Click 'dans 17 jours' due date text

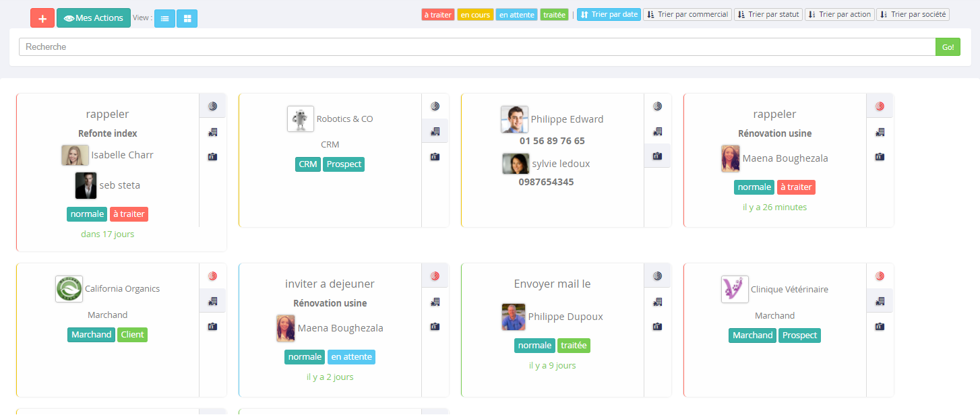[107, 234]
